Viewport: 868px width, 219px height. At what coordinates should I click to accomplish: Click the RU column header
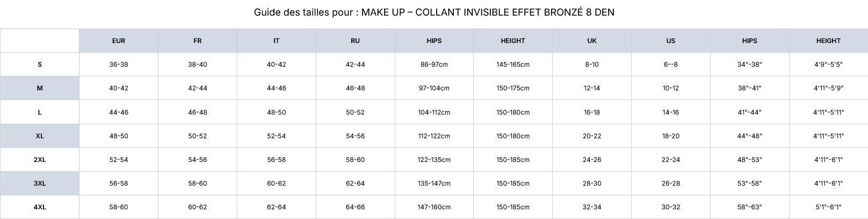click(x=355, y=41)
